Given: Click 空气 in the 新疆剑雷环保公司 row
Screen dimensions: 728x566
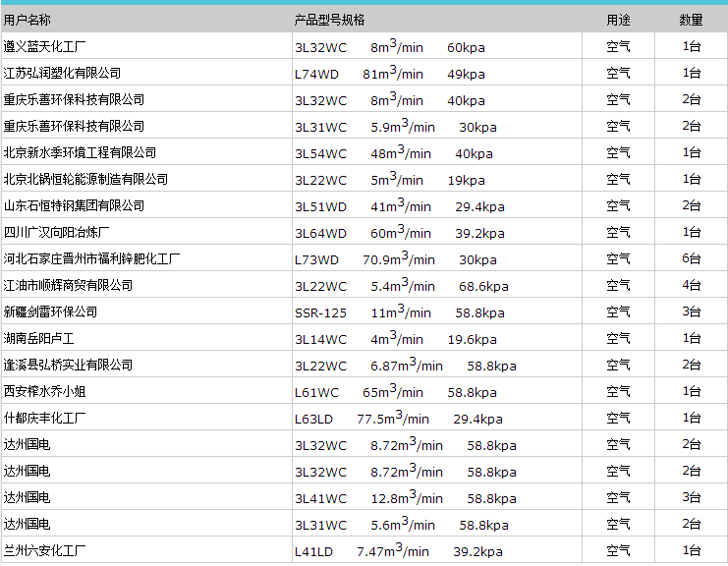Looking at the screenshot, I should tap(618, 311).
